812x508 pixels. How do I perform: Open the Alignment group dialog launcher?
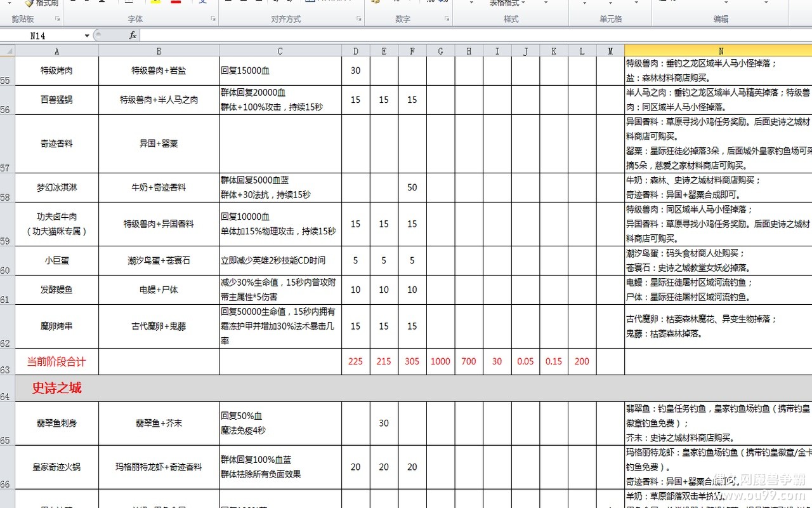point(358,20)
